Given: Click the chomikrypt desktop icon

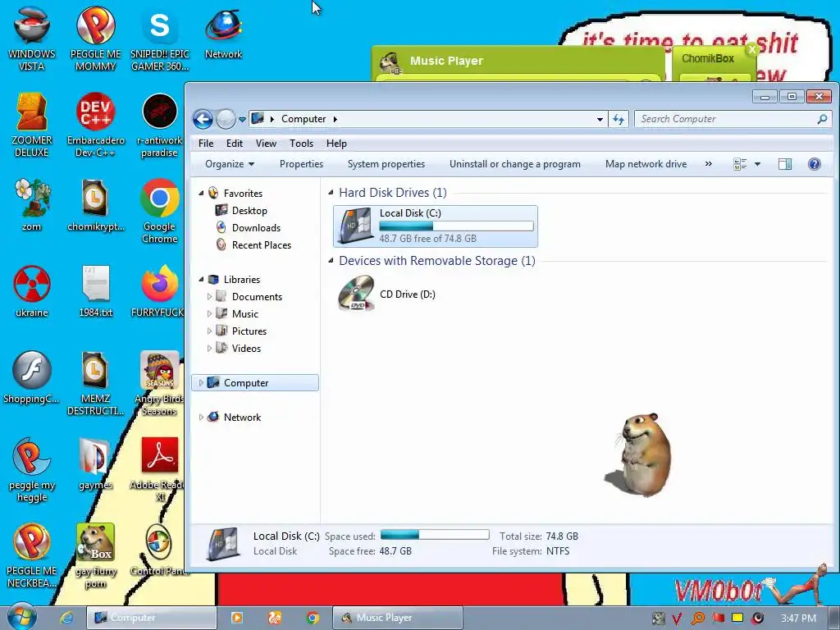Looking at the screenshot, I should tap(95, 204).
